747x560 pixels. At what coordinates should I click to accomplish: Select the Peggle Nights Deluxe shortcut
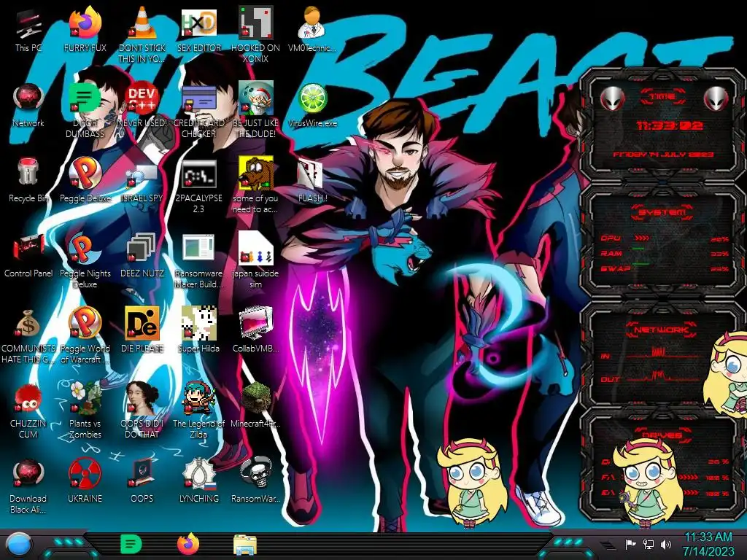85,260
